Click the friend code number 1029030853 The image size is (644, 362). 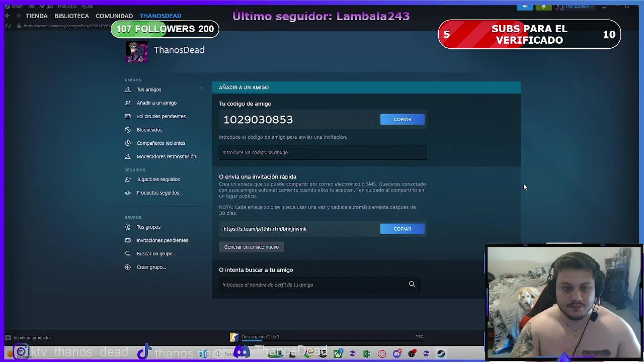coord(258,120)
